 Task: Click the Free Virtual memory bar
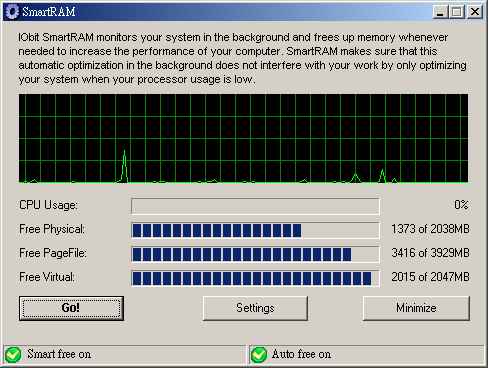pyautogui.click(x=255, y=278)
